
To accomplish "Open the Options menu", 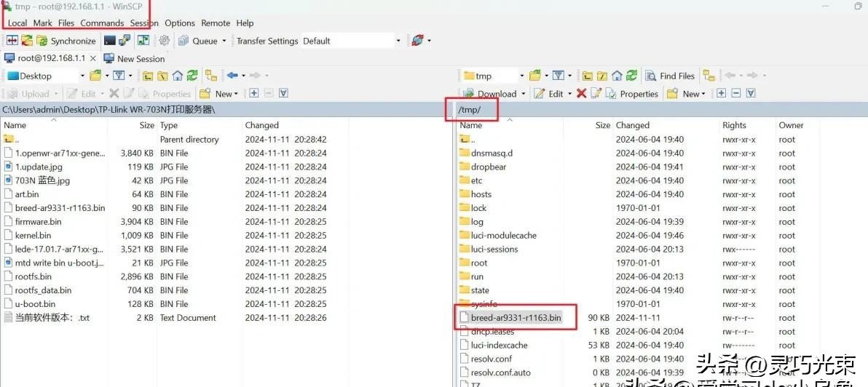I will click(x=180, y=23).
